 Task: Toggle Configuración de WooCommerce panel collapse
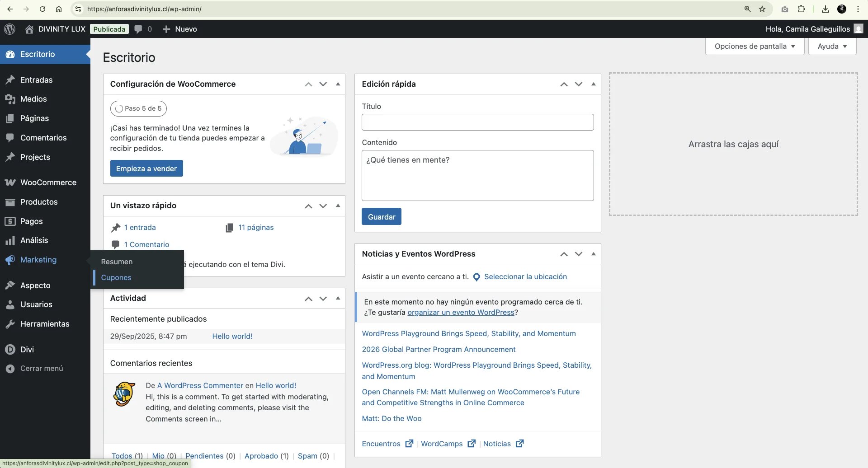[x=338, y=84]
